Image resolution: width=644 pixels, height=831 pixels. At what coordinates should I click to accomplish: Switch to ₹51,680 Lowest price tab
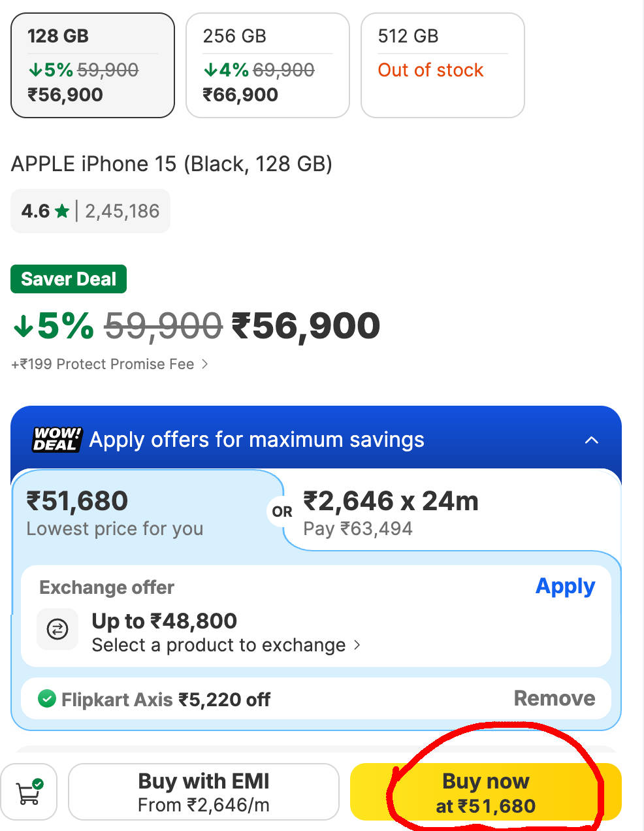coord(147,513)
